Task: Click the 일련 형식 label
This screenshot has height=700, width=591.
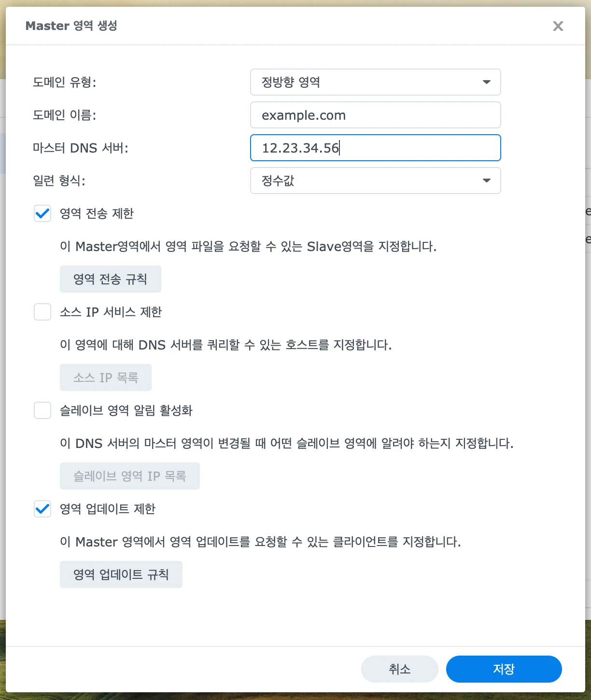Action: point(59,181)
